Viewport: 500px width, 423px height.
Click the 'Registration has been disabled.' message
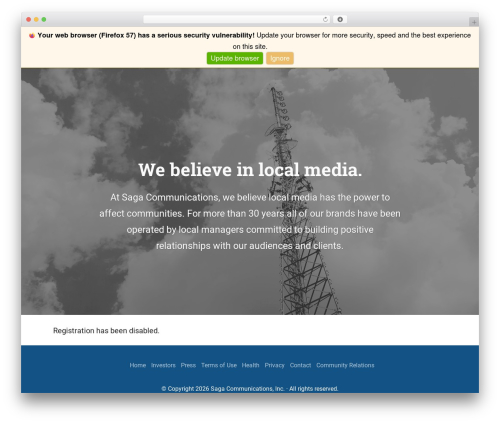106,331
